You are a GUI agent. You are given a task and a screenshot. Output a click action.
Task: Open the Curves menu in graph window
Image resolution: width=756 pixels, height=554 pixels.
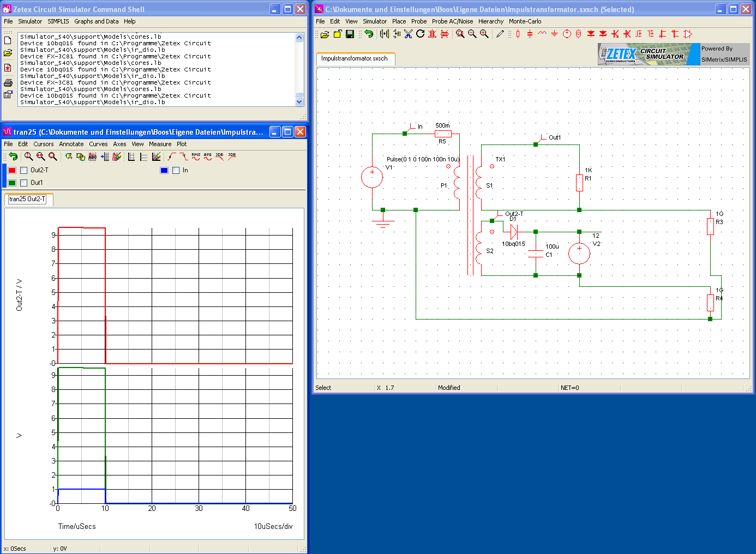[98, 144]
